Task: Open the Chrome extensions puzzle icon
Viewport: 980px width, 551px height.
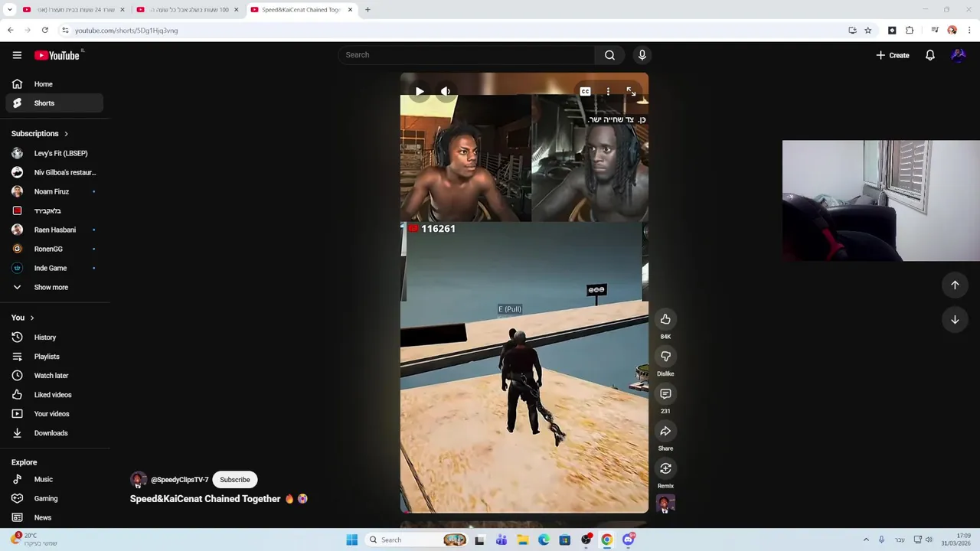Action: click(910, 31)
